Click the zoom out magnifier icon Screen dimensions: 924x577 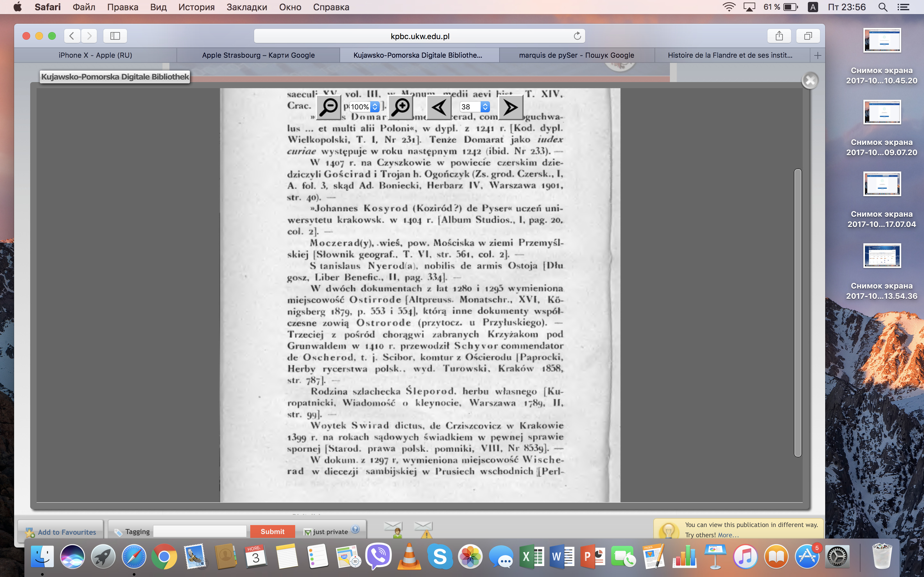(x=328, y=107)
